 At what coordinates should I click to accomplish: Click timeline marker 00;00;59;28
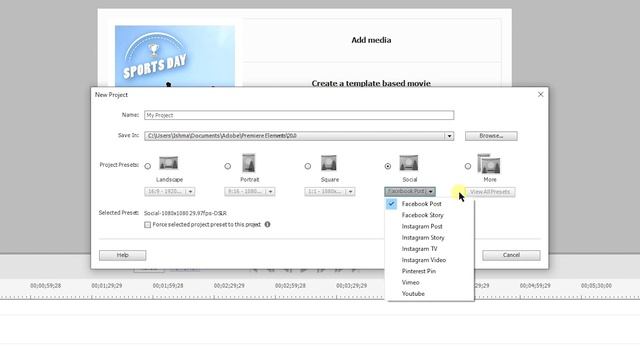(x=45, y=286)
